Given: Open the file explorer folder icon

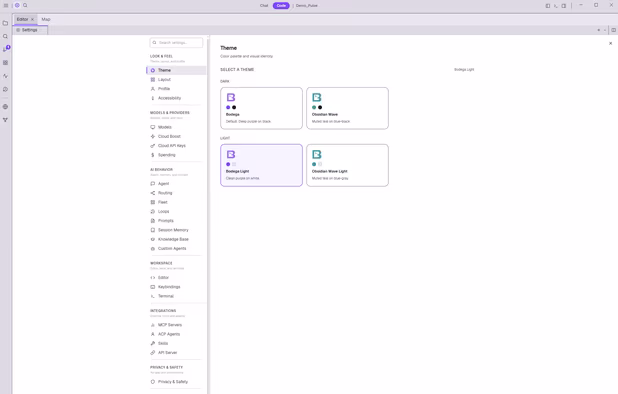Looking at the screenshot, I should tap(6, 23).
